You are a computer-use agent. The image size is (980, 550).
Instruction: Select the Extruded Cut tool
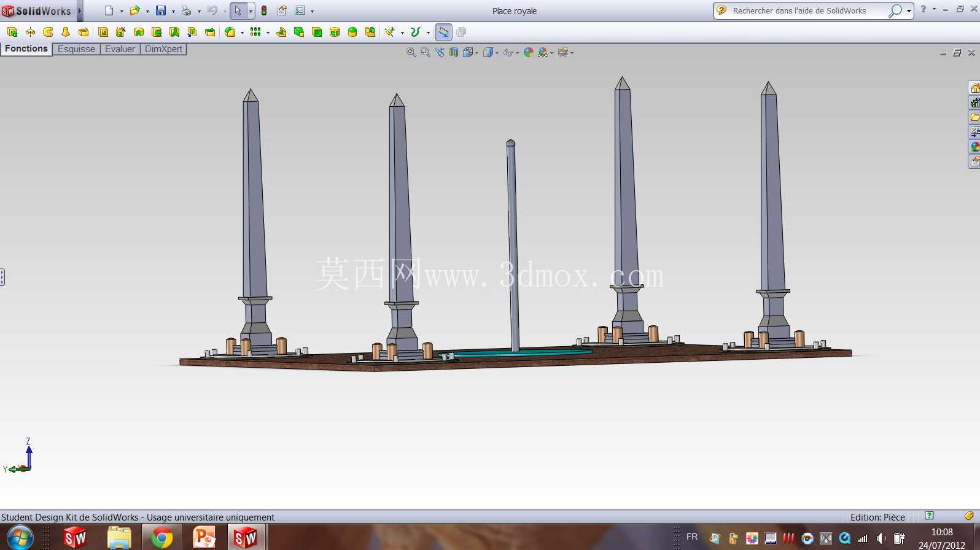point(103,32)
